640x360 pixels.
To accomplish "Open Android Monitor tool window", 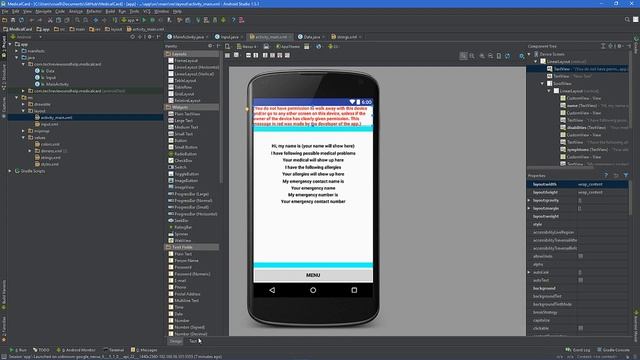I will [76, 350].
